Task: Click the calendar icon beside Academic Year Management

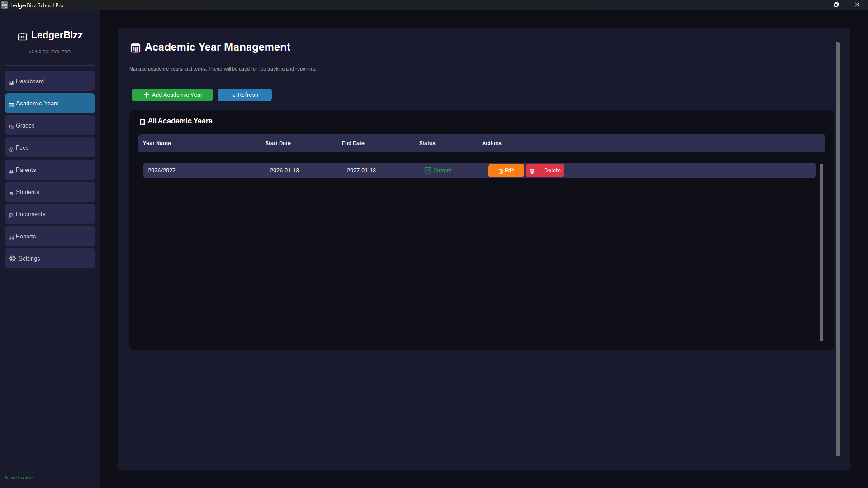Action: click(135, 48)
